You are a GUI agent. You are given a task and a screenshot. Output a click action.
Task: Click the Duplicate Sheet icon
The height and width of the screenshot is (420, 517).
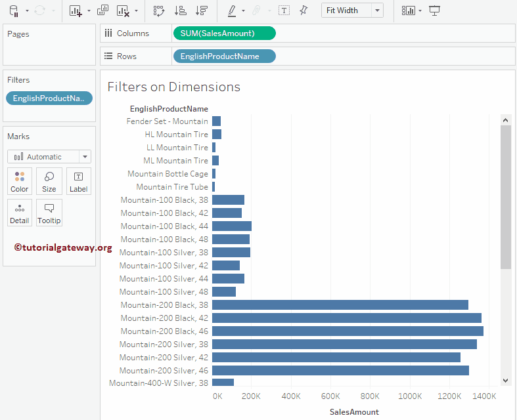[x=102, y=10]
